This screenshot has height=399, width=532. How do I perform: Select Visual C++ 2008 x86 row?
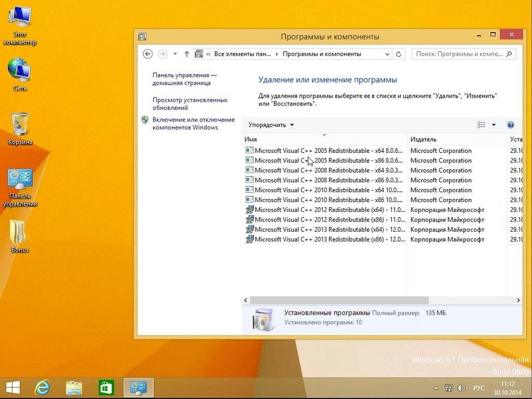coord(383,180)
